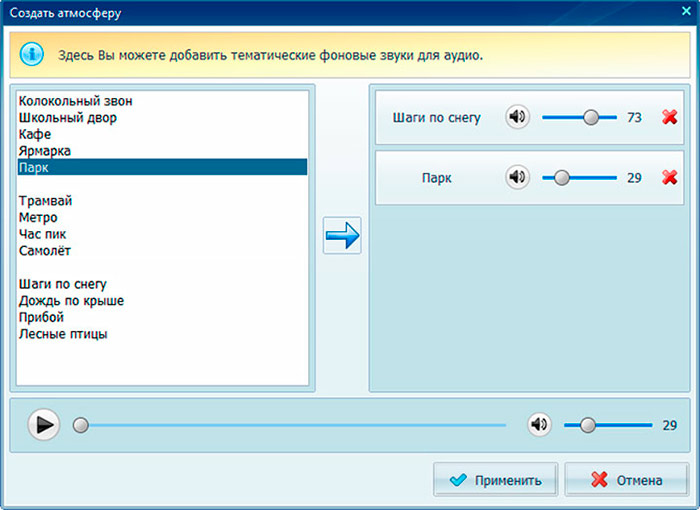Remove Парк track with red cross

670,177
